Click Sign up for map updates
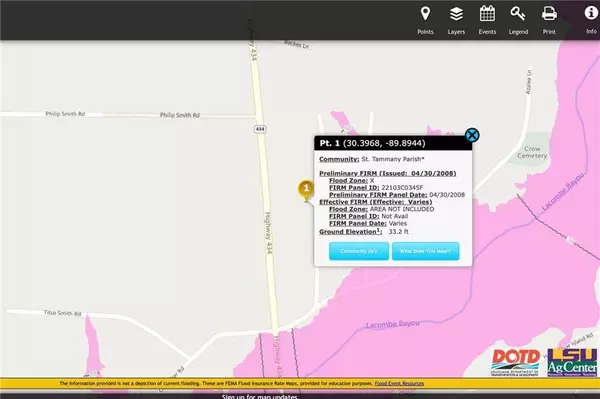 (259, 396)
